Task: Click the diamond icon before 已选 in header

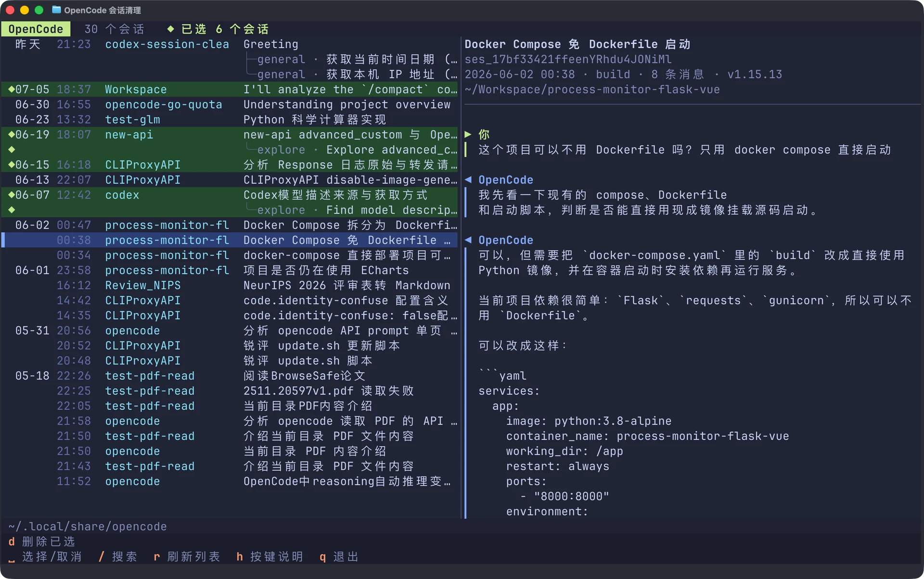Action: 170,29
